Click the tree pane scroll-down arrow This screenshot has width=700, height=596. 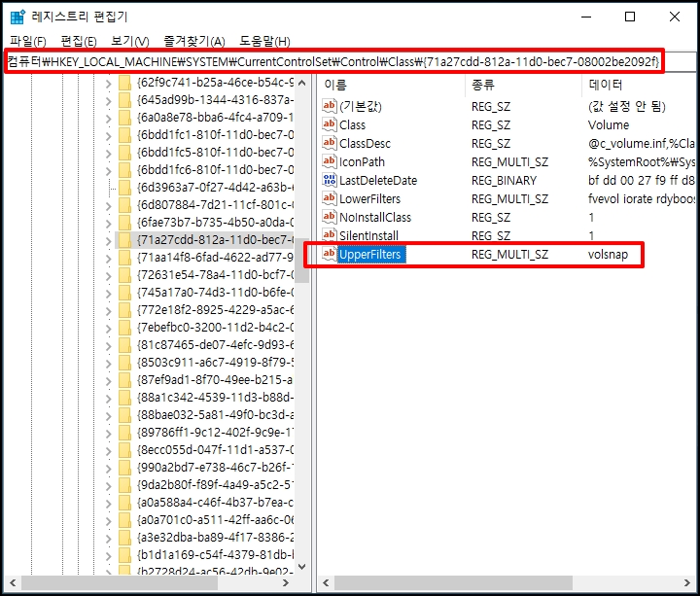click(x=302, y=567)
